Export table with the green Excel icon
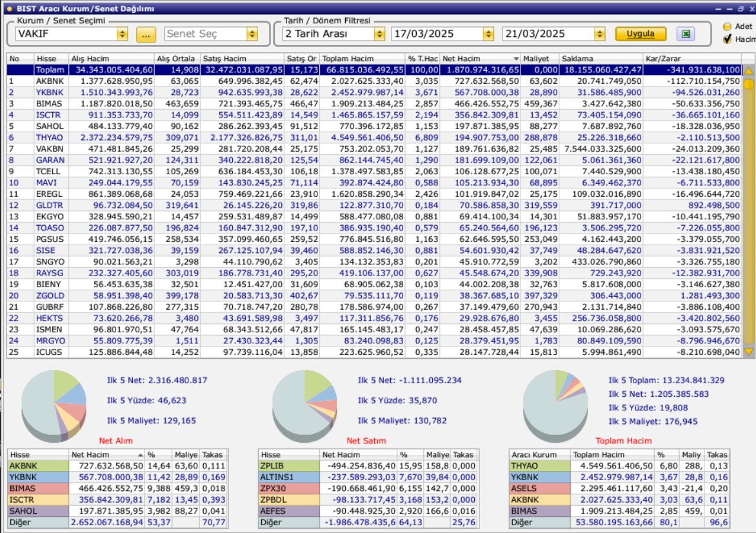Image resolution: width=756 pixels, height=533 pixels. pos(686,34)
